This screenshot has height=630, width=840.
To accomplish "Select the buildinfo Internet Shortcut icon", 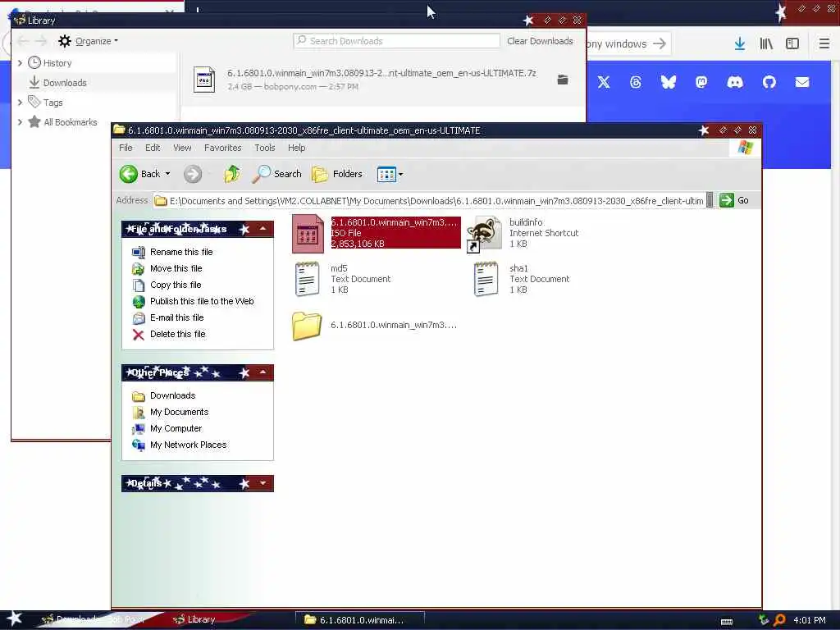I will [484, 234].
